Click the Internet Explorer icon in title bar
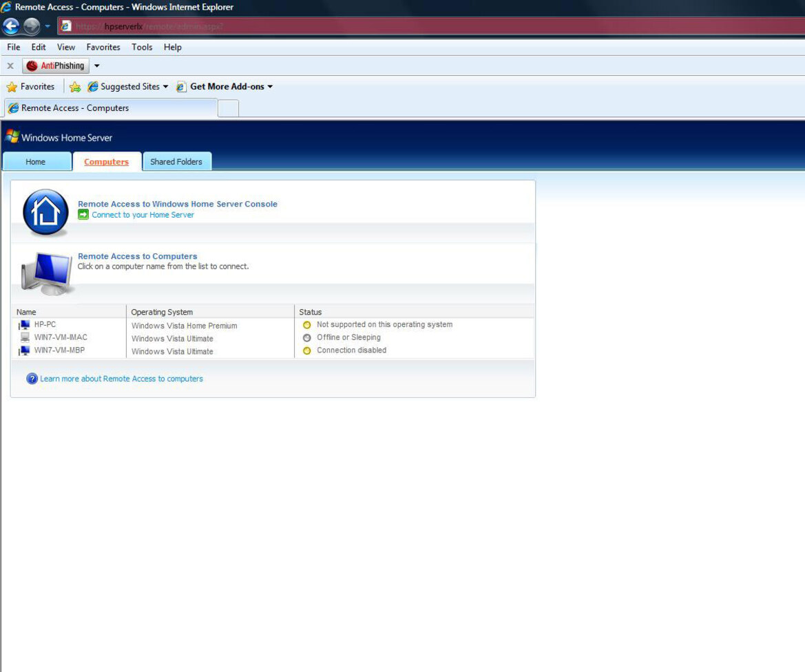This screenshot has height=672, width=805. tap(6, 7)
